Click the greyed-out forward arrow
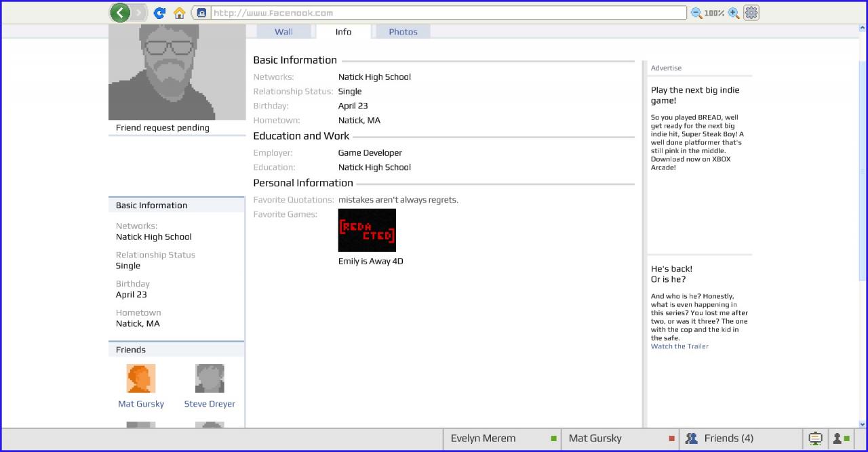Image resolution: width=868 pixels, height=452 pixels. click(x=139, y=12)
